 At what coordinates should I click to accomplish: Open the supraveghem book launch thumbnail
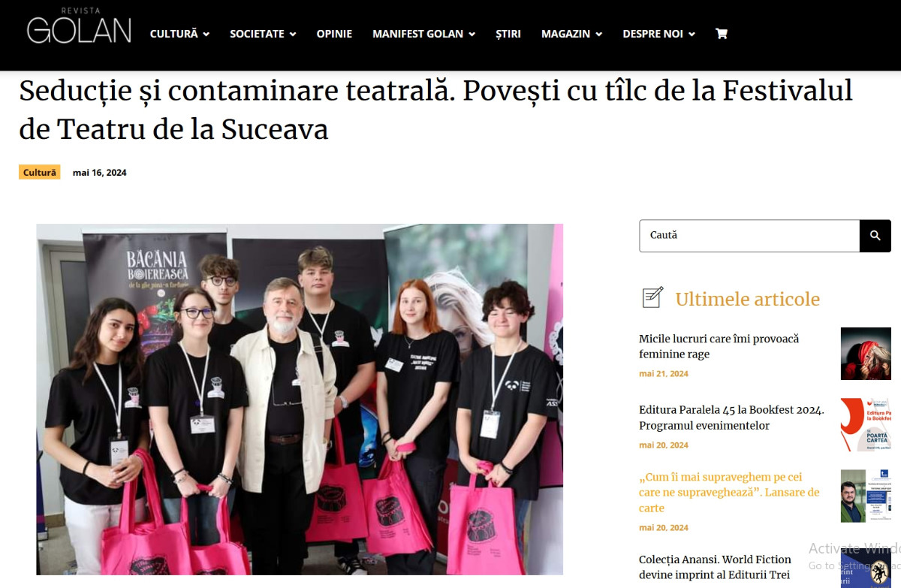coord(866,496)
